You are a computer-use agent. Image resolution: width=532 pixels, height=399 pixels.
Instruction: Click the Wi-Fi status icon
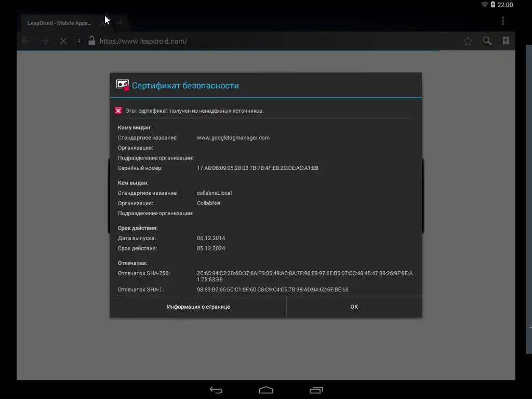(485, 4)
